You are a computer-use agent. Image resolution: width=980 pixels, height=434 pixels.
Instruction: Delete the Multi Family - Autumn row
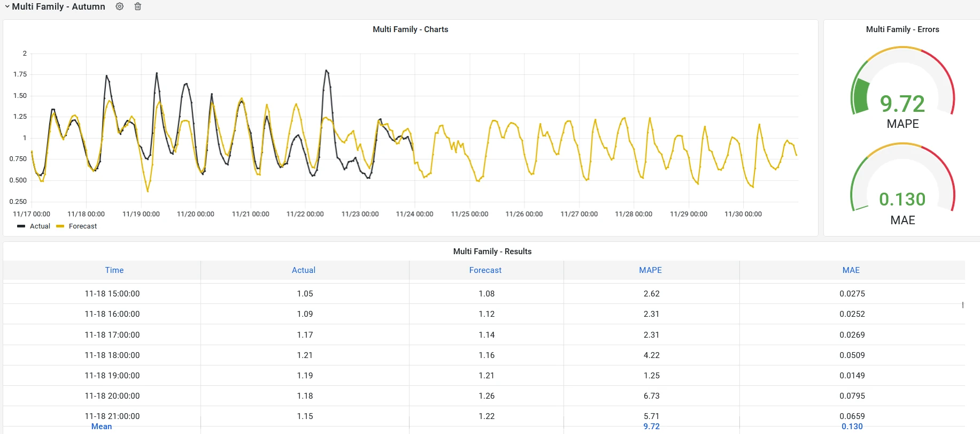[x=138, y=6]
